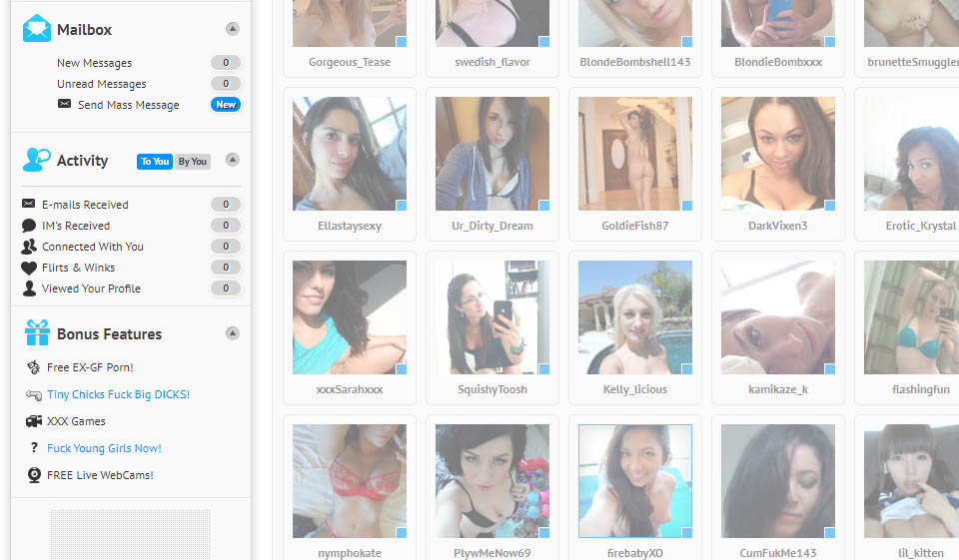Open Flirts & Winks activity

click(x=78, y=268)
